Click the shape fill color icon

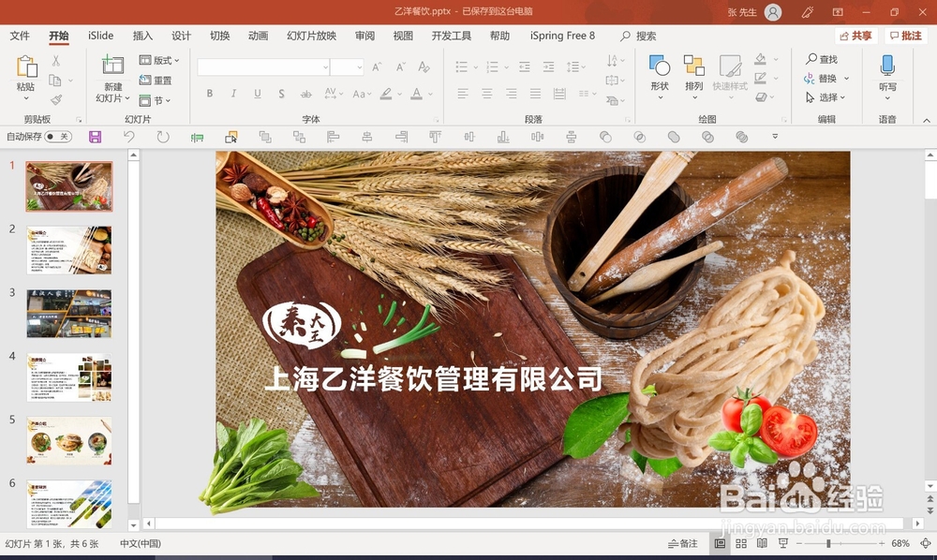tap(760, 59)
